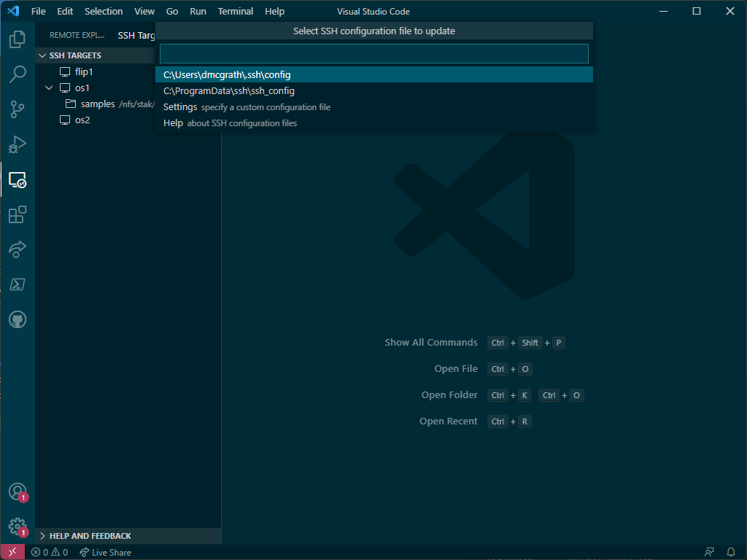Click the monitor icon beside flip1
The width and height of the screenshot is (747, 560).
click(x=65, y=72)
